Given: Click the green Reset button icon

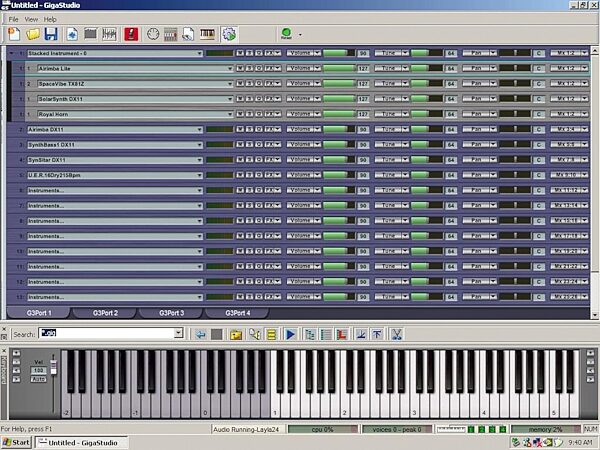Looking at the screenshot, I should coord(286,34).
